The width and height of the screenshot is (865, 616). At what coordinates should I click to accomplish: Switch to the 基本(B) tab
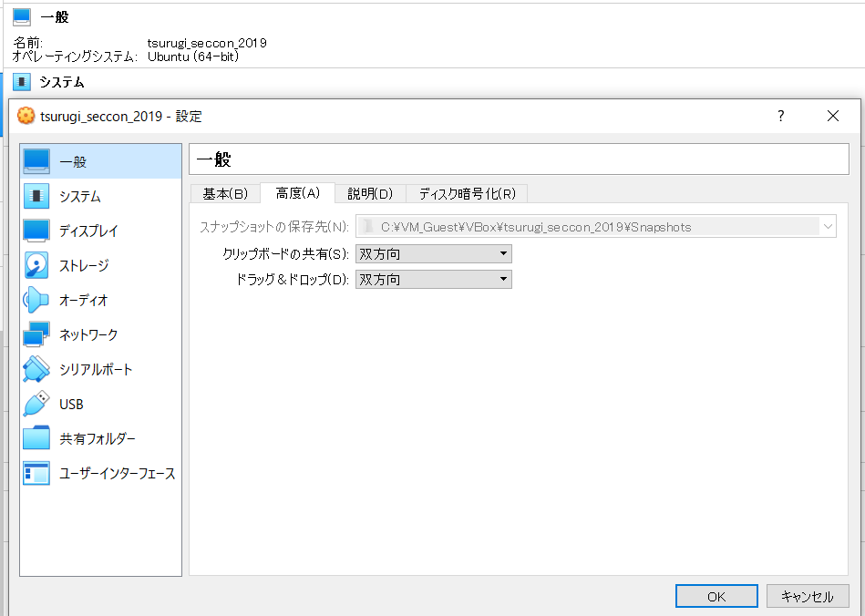click(x=225, y=194)
